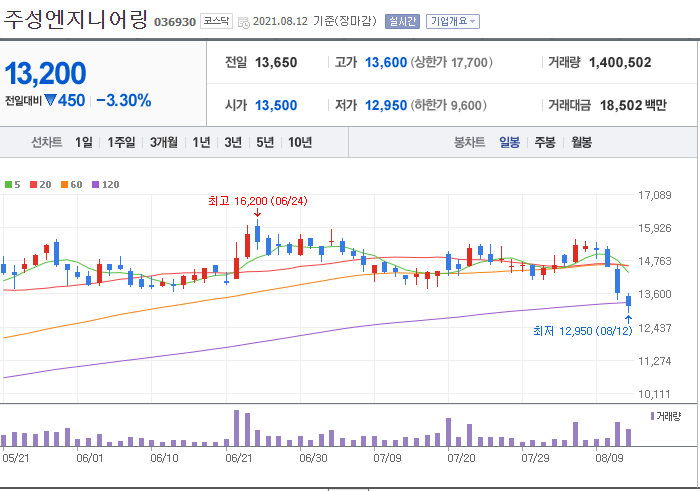Click the 전일 value 13,650

[276, 62]
